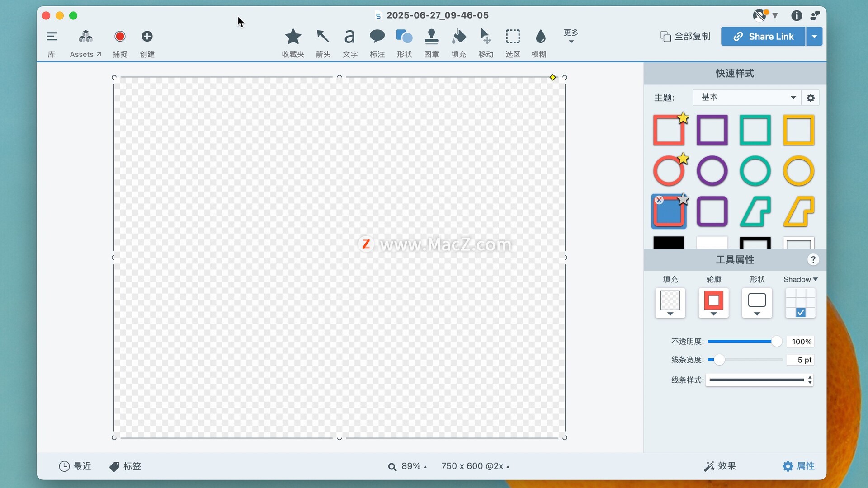Toggle the Shadow checkbox

point(801,313)
